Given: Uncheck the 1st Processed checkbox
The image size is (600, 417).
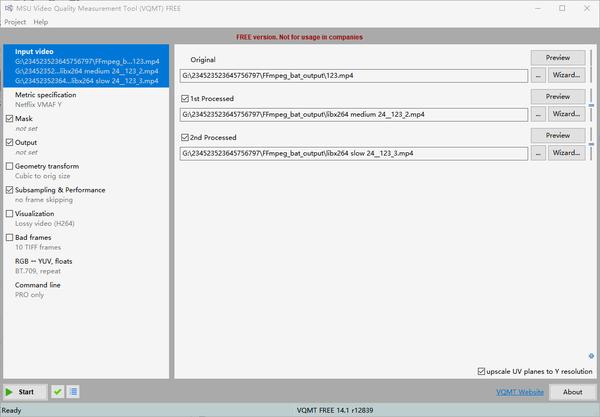Looking at the screenshot, I should [x=185, y=99].
